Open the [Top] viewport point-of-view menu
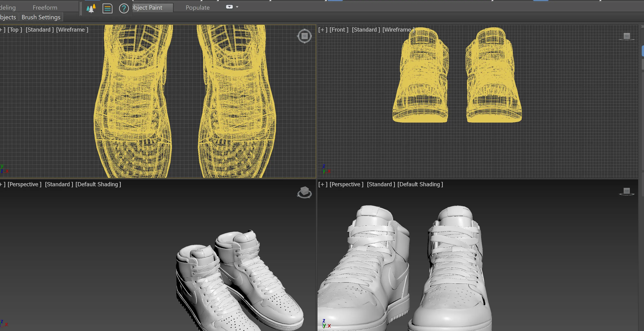The height and width of the screenshot is (331, 644). (x=15, y=30)
